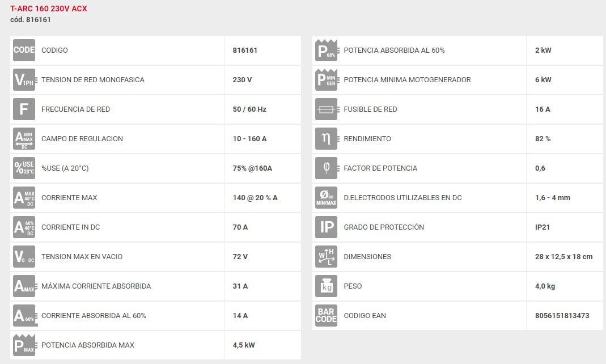The width and height of the screenshot is (606, 364).
Task: Click the 16 A fuse value
Action: [x=543, y=109]
